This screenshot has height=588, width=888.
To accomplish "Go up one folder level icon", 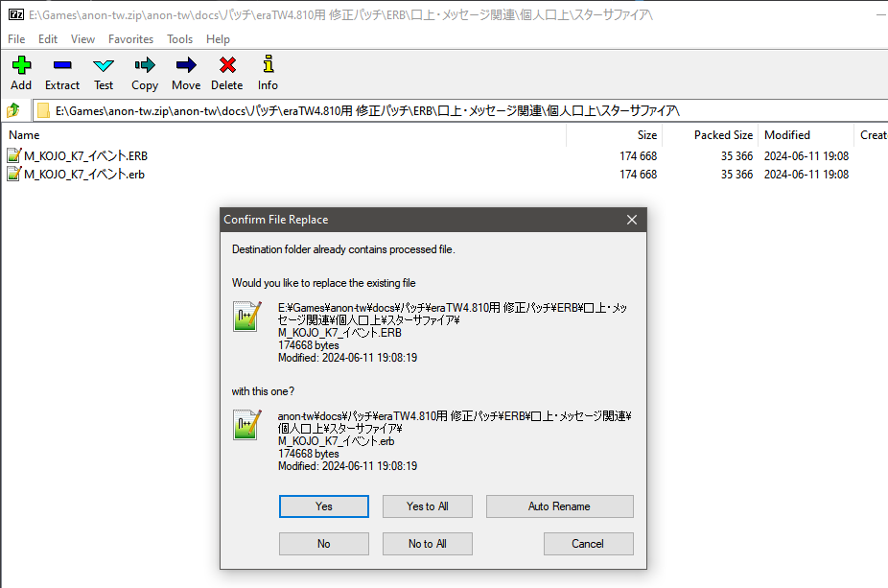I will [x=14, y=110].
